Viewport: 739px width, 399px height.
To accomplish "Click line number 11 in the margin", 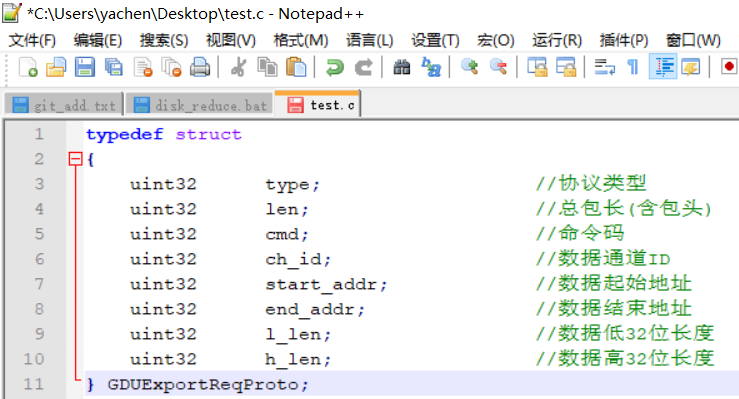I will 33,383.
